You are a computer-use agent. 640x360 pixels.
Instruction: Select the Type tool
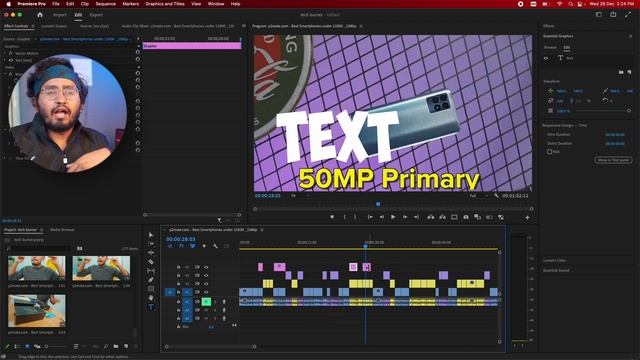coord(151,307)
